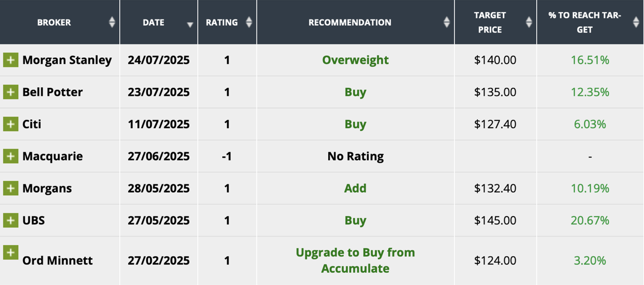Expand the Bell Potter row details
644x285 pixels.
11,92
